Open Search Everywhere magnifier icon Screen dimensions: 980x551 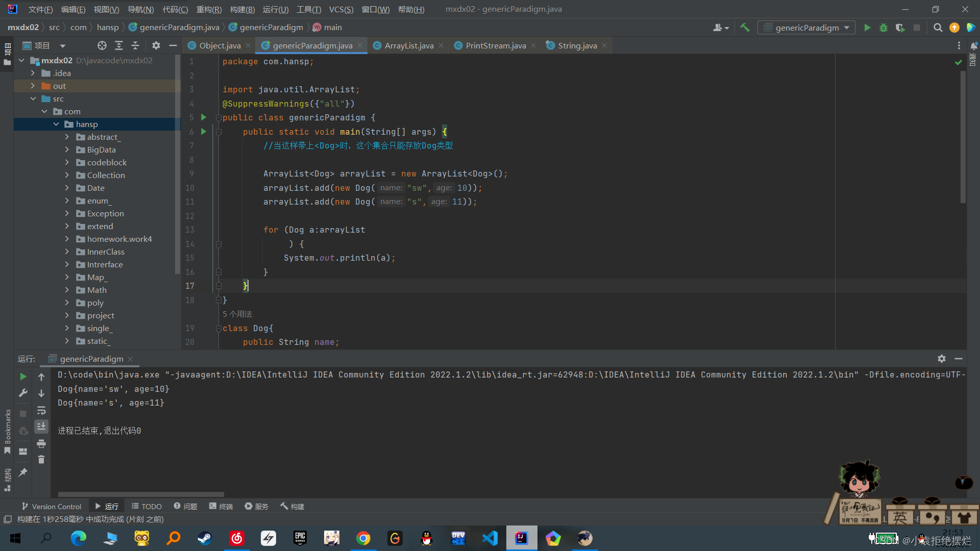pyautogui.click(x=938, y=28)
